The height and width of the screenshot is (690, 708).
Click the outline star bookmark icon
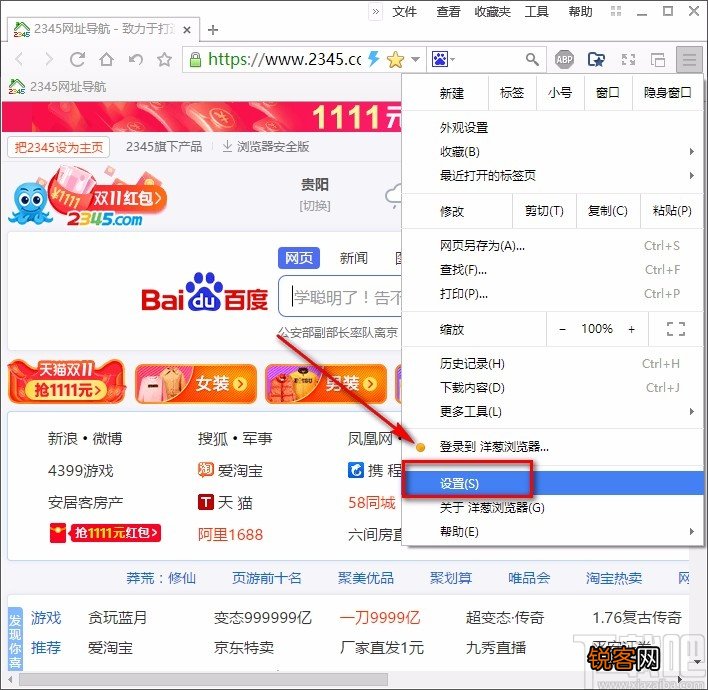pos(164,59)
